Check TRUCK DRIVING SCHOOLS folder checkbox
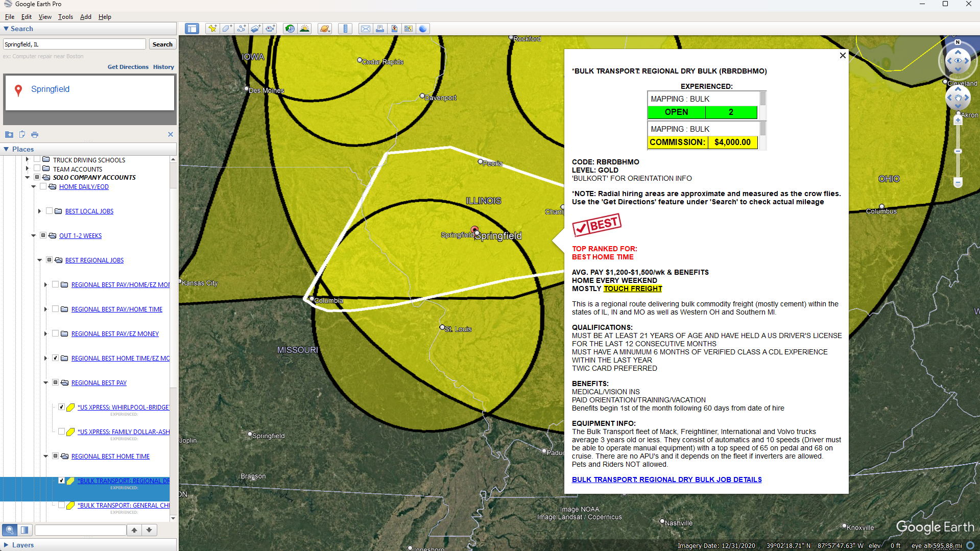 point(37,159)
